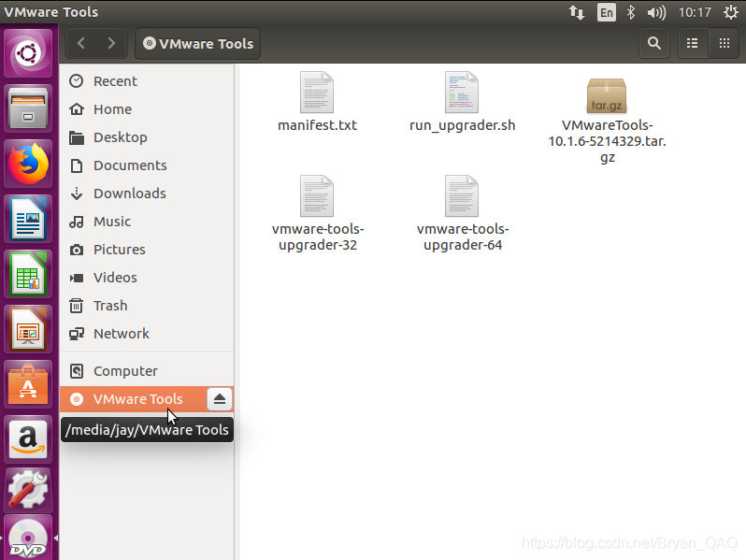Screen dimensions: 746x560
Task: Open Pictures in the sidebar
Action: click(147, 250)
